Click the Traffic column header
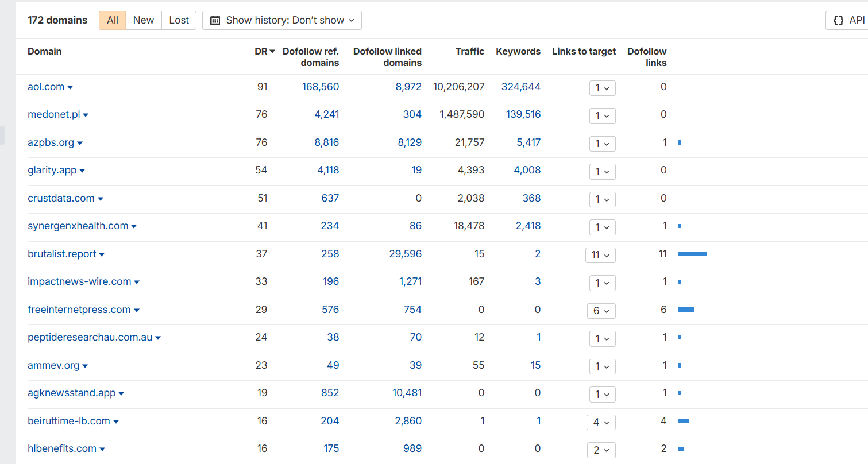This screenshot has height=464, width=868. click(x=470, y=51)
